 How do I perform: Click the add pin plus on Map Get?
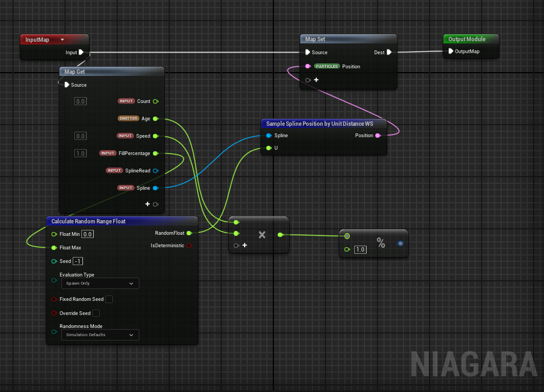tap(147, 204)
